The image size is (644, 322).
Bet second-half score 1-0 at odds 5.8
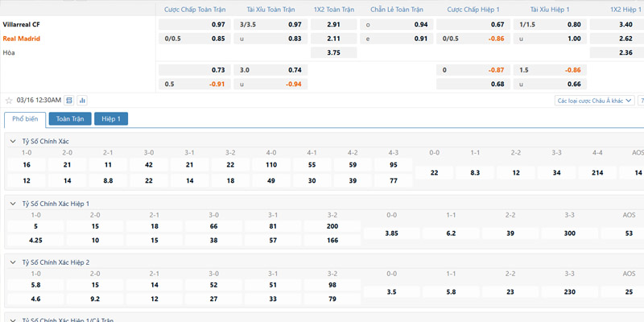coord(35,285)
